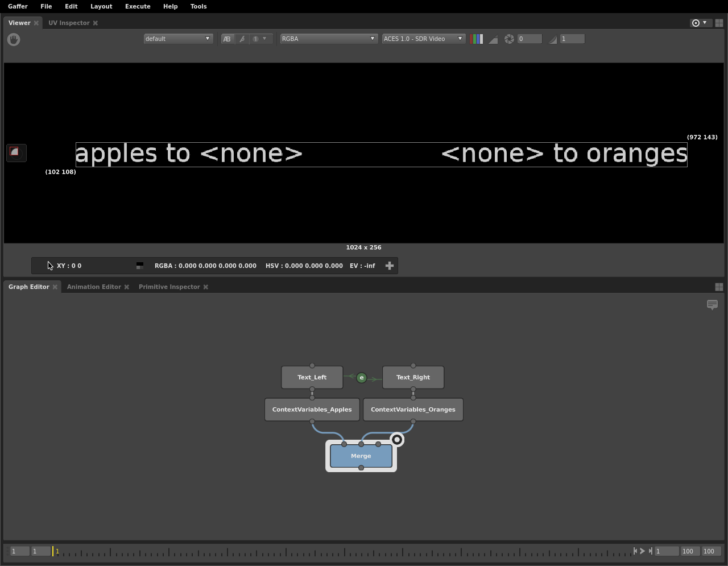
Task: Click the green expression 'e' node
Action: click(361, 378)
